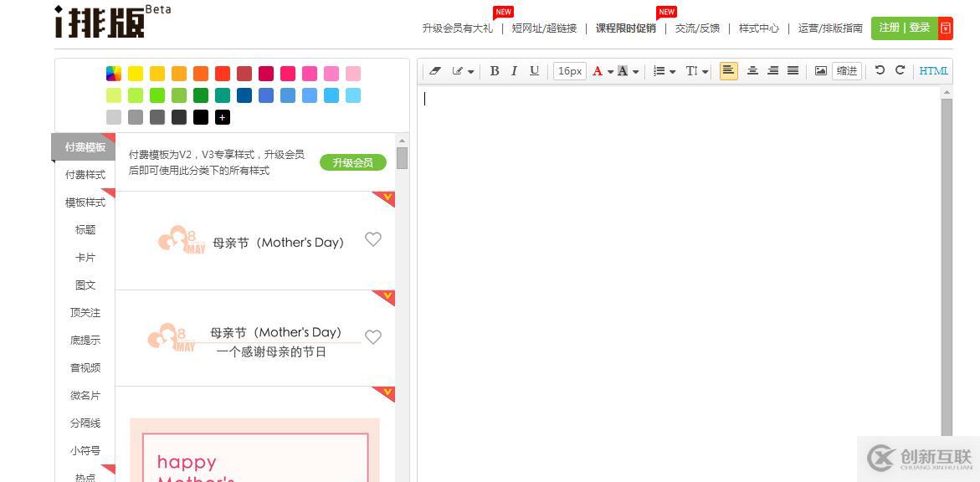
Task: Insert an ordered list
Action: click(x=659, y=71)
